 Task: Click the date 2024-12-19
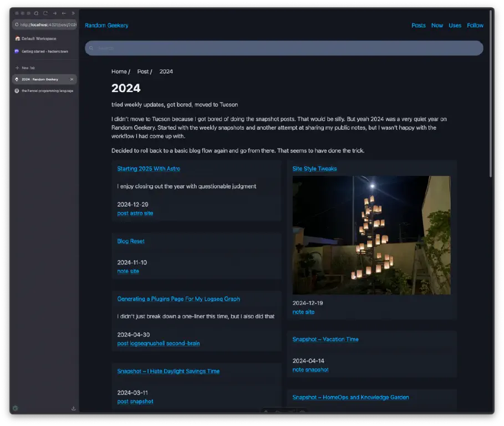308,303
